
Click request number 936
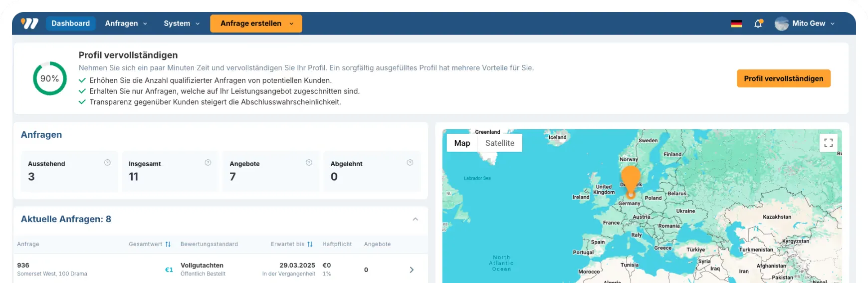click(23, 265)
